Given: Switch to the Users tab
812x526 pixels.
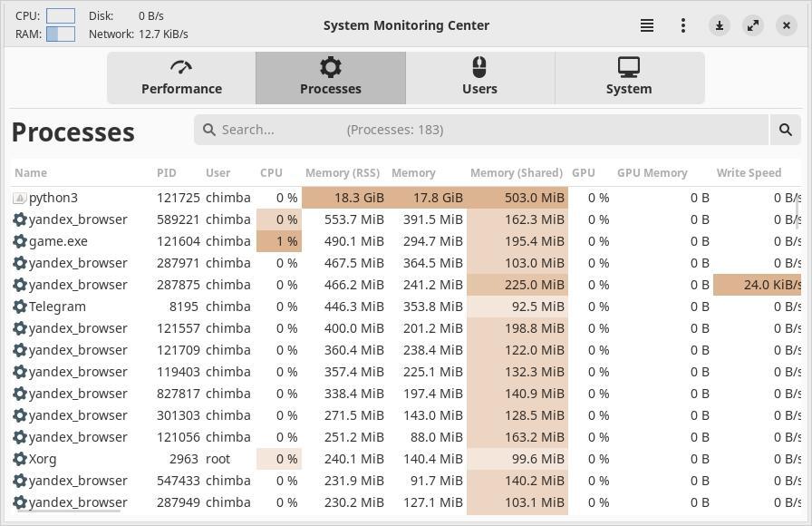Looking at the screenshot, I should (x=479, y=78).
